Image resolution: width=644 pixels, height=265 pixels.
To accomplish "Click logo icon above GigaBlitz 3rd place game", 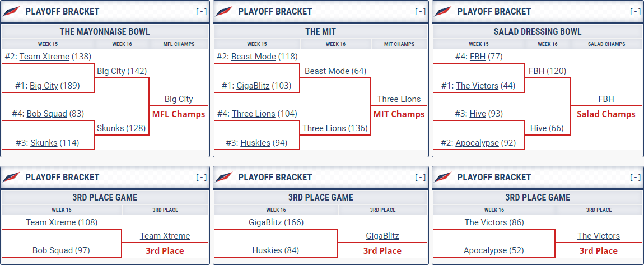I will coord(225,177).
